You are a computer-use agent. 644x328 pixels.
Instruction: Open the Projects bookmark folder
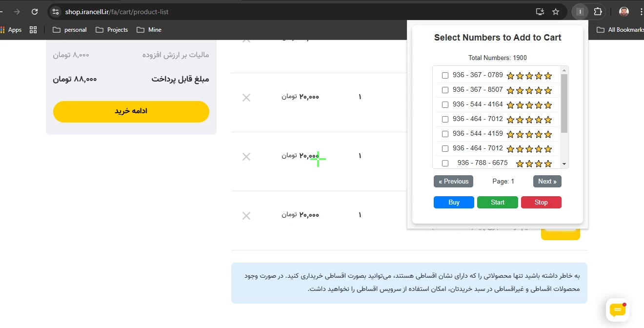click(112, 30)
